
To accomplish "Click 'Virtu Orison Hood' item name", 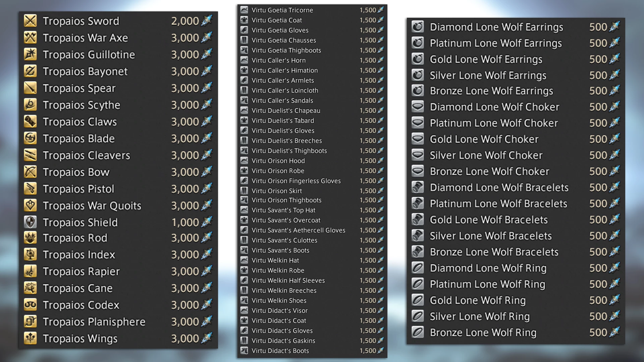I will [278, 161].
